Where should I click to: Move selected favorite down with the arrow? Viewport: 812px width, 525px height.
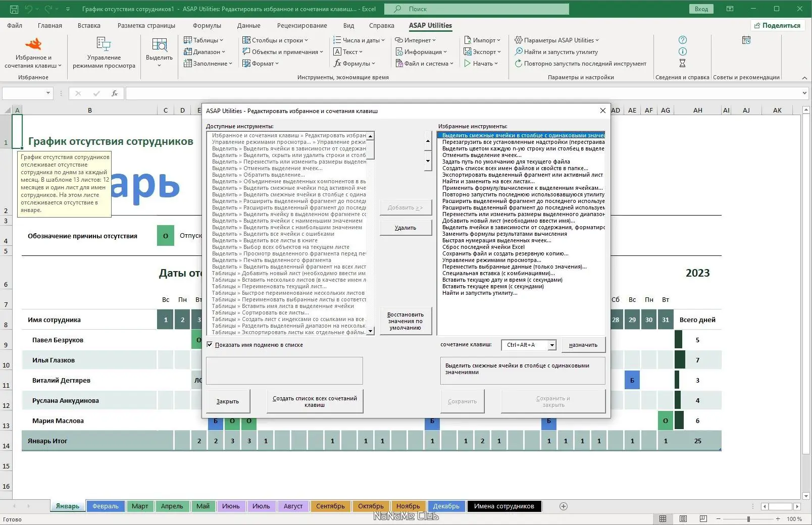pos(428,161)
